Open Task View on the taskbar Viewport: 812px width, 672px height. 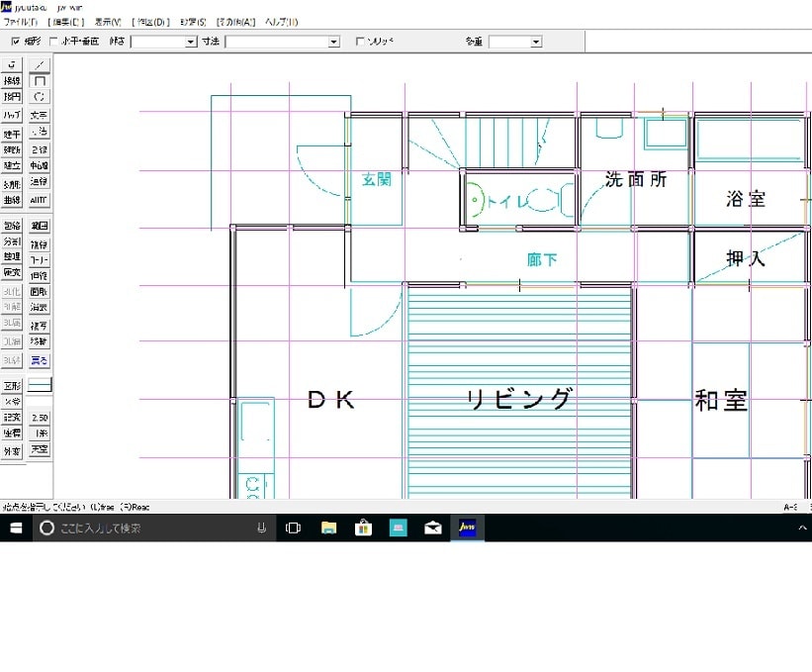[x=293, y=528]
